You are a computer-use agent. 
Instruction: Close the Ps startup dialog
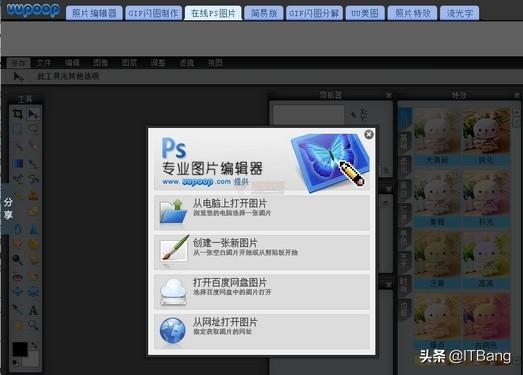[x=369, y=134]
